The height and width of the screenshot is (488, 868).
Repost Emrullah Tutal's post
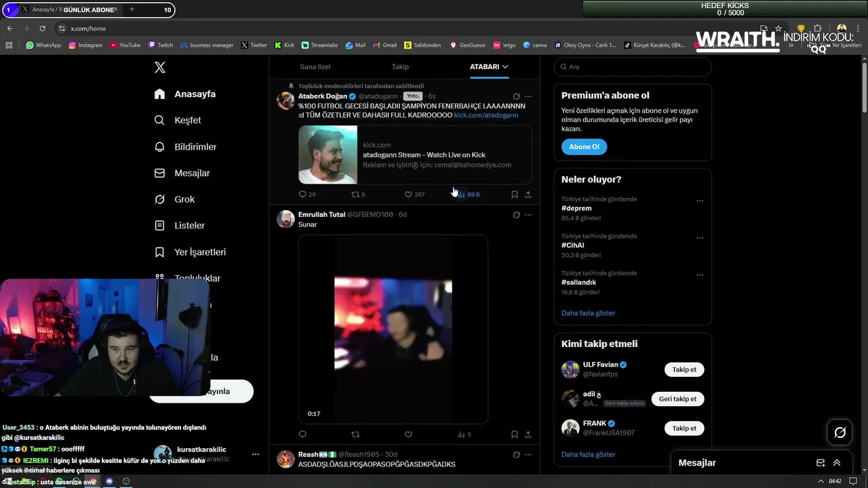point(355,434)
